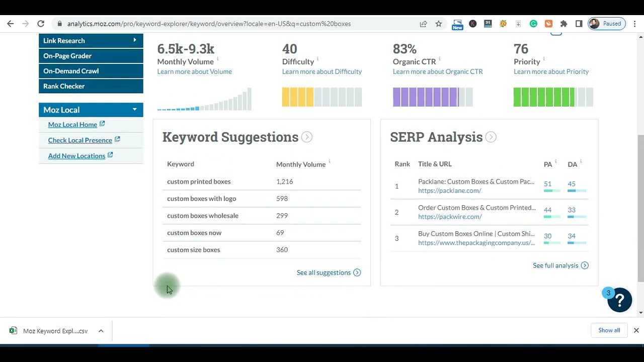Open the Extensions puzzle menu
644x362 pixels.
[564, 24]
